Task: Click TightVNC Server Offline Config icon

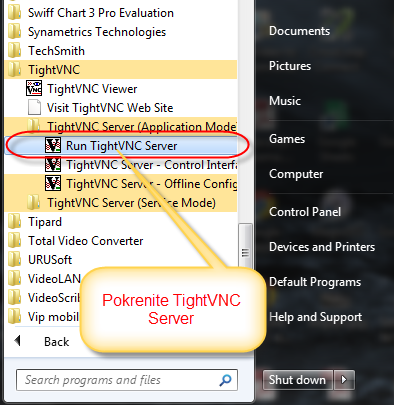Action: 53,183
